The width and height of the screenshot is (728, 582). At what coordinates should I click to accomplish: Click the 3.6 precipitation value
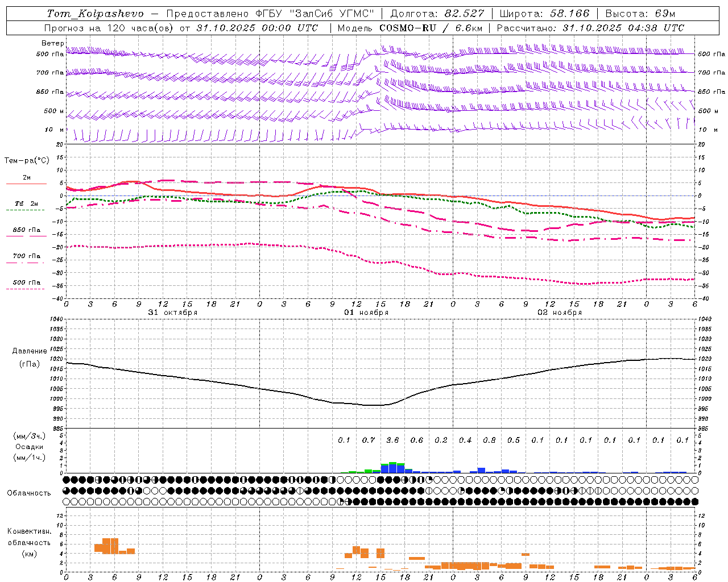pyautogui.click(x=392, y=440)
